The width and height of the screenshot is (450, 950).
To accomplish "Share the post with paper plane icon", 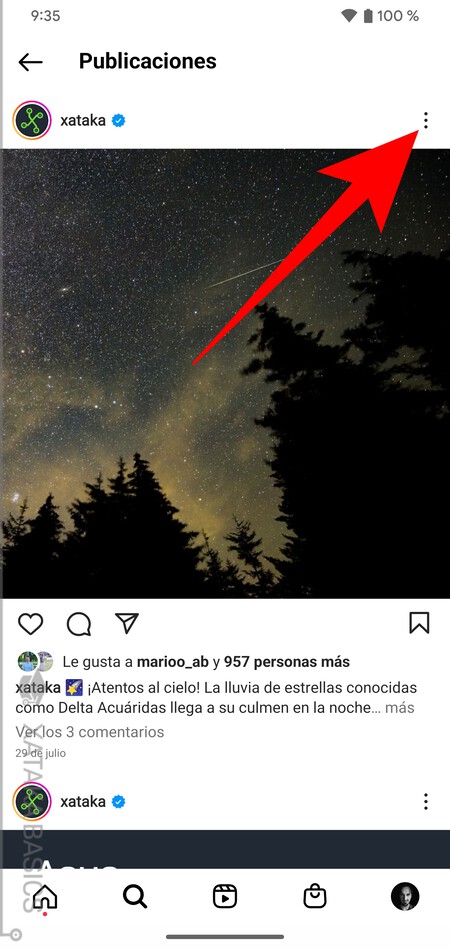I will coord(127,623).
